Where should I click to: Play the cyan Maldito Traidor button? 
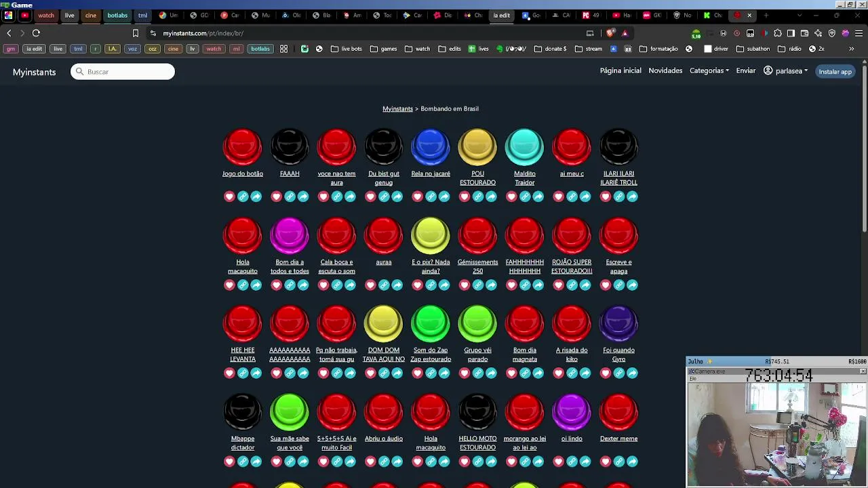click(x=524, y=147)
